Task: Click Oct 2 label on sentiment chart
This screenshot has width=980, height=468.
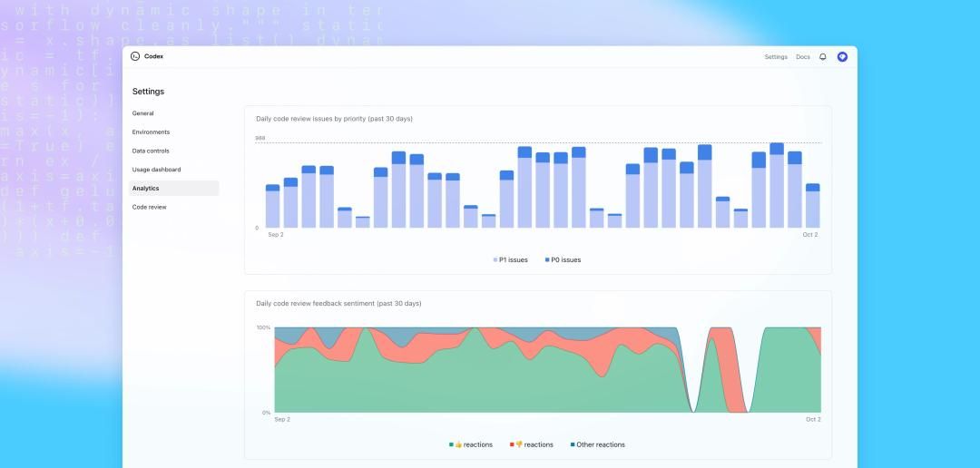Action: (x=813, y=419)
